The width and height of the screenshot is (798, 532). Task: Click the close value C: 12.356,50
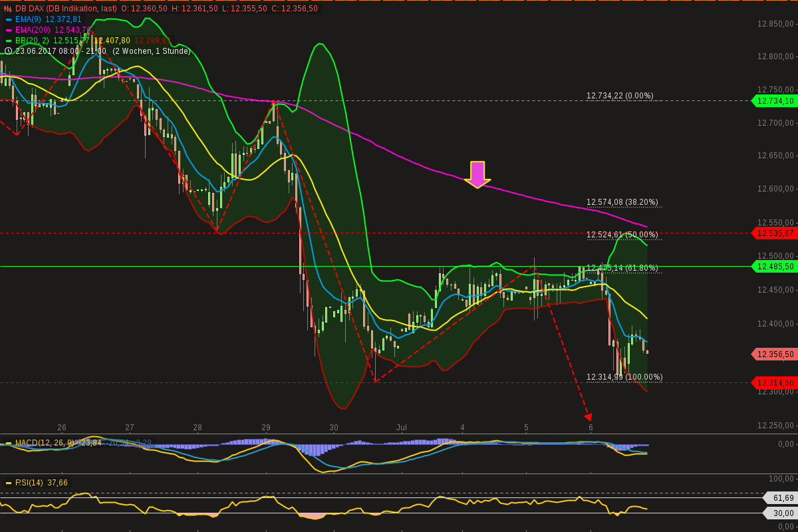(x=295, y=9)
